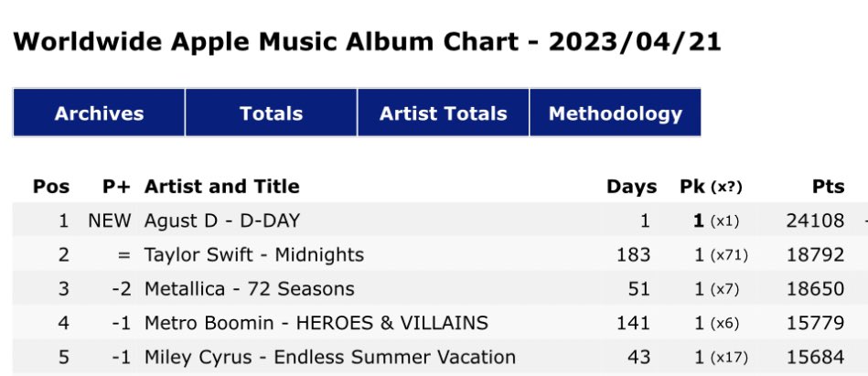Open the Archives tab

tap(99, 113)
